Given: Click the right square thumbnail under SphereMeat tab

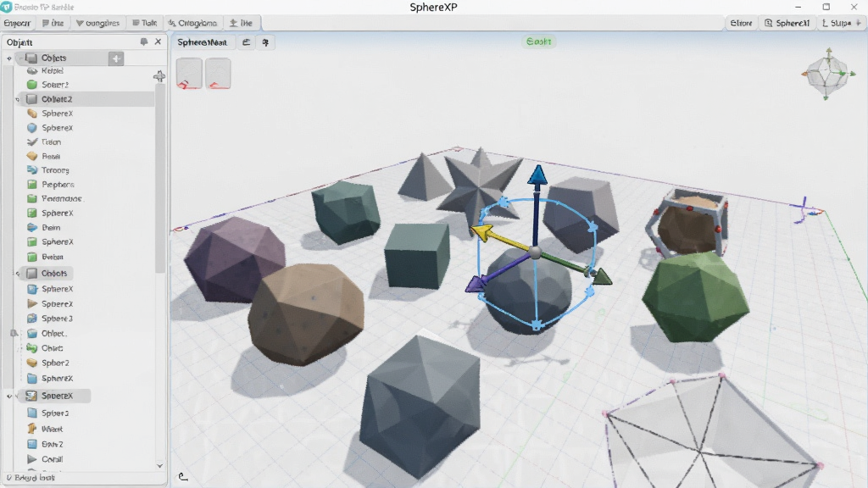Looking at the screenshot, I should pos(218,73).
